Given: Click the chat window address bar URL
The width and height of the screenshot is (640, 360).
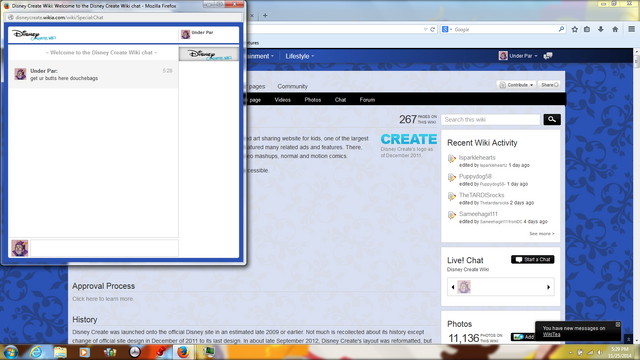Looking at the screenshot, I should tap(59, 18).
